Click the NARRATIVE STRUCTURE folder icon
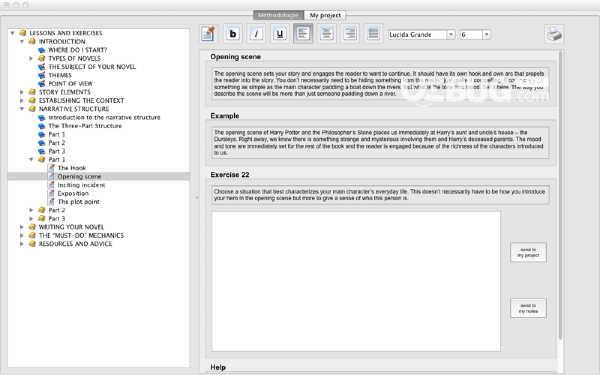 tap(32, 109)
